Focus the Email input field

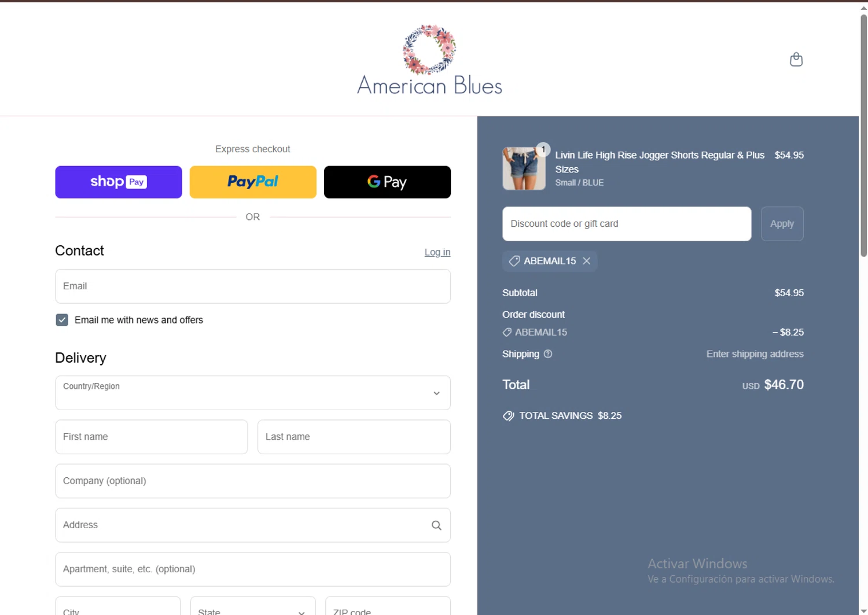click(253, 286)
